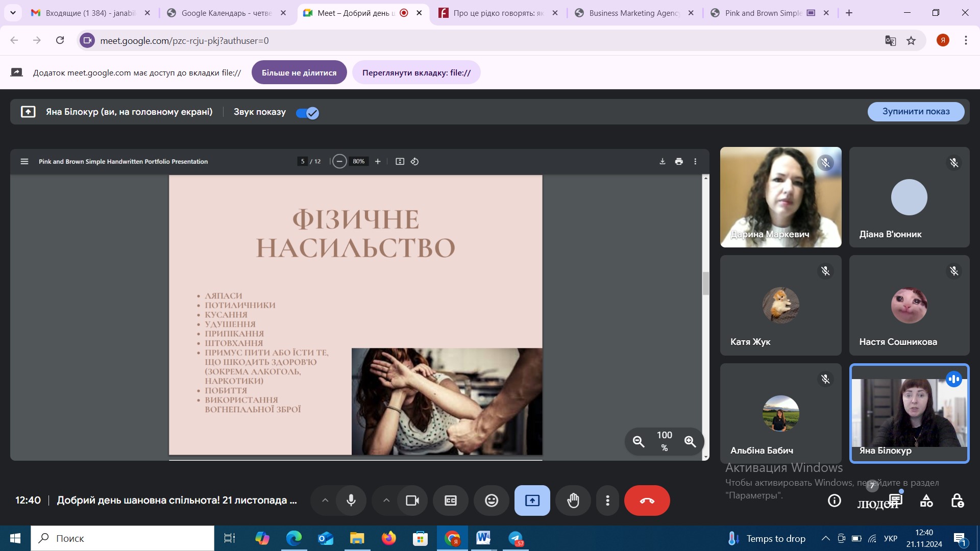Open tab search dropdown arrow
The image size is (980, 551).
pos(13,13)
